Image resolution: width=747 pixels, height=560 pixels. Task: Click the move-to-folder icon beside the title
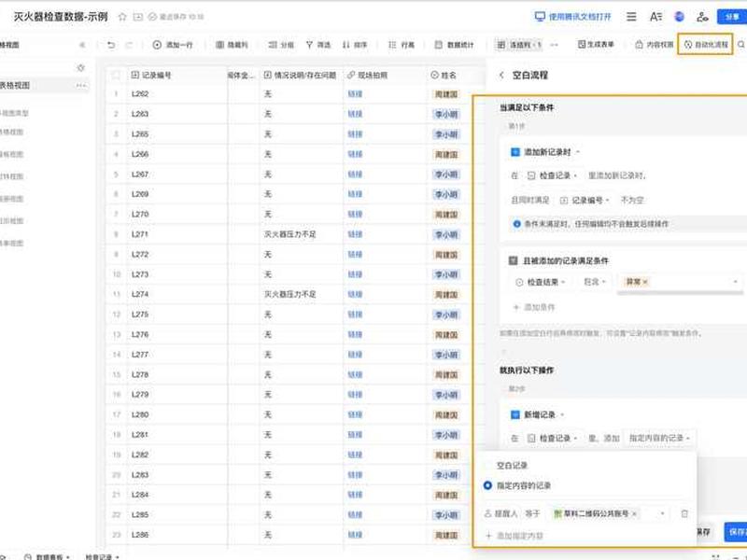(x=137, y=17)
